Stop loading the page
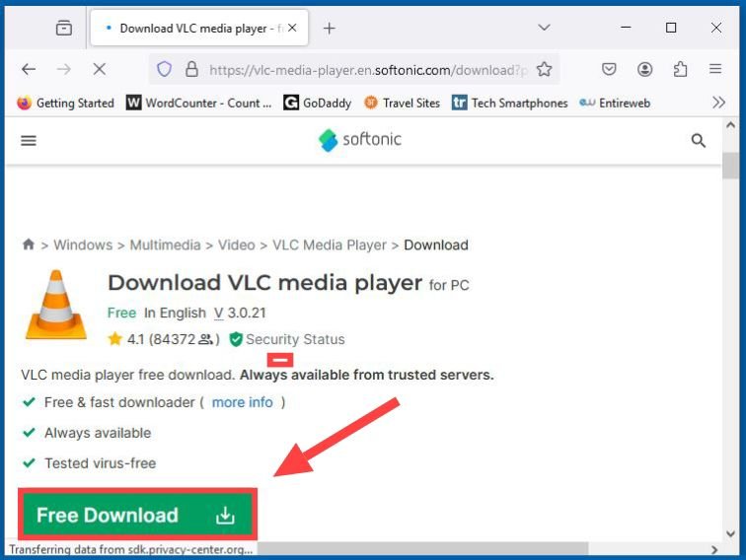The width and height of the screenshot is (746, 560). (x=99, y=69)
